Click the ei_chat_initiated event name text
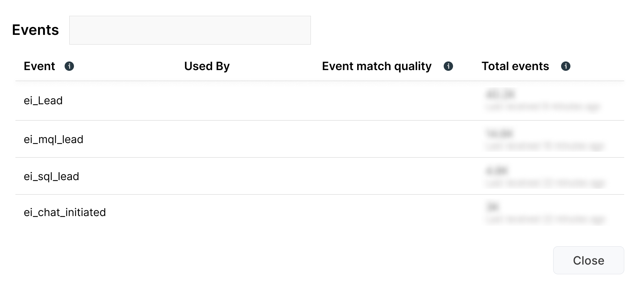 tap(65, 212)
